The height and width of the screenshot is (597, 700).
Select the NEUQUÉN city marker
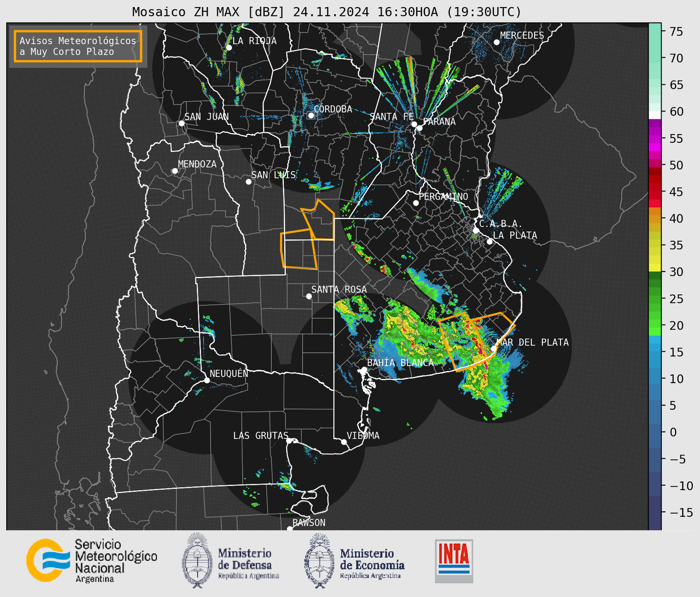click(x=207, y=380)
